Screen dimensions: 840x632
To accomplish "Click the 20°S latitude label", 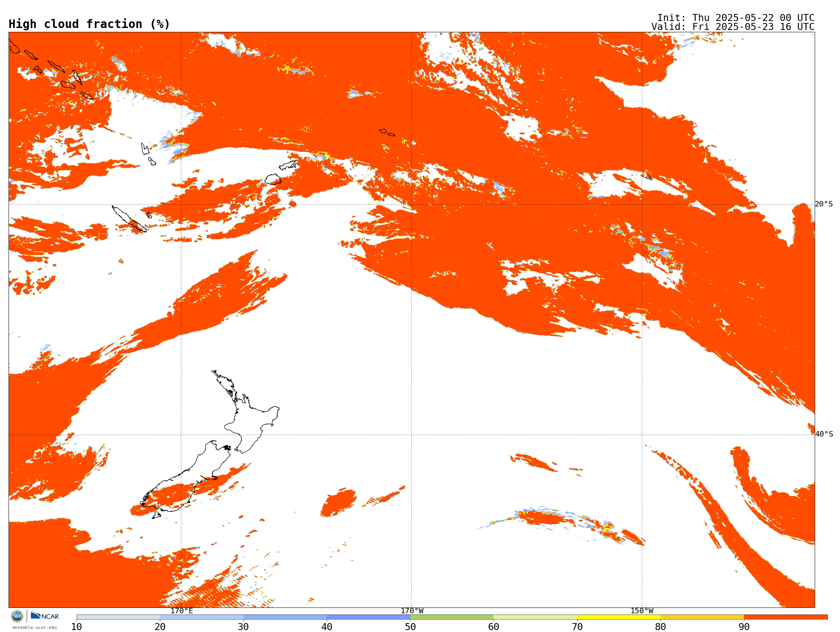I will coord(824,204).
